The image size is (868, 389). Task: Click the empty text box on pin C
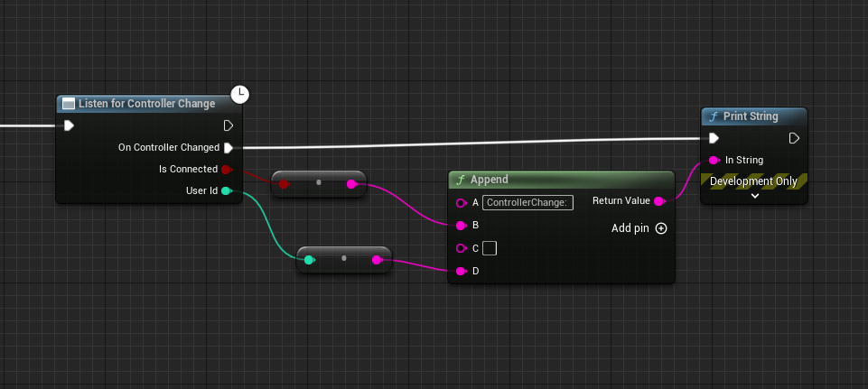pos(489,248)
